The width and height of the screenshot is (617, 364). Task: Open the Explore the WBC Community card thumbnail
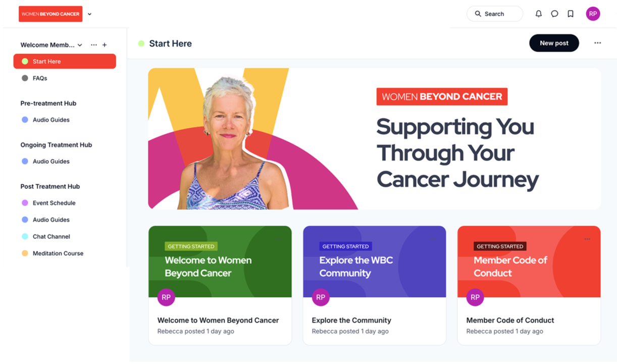click(x=374, y=262)
